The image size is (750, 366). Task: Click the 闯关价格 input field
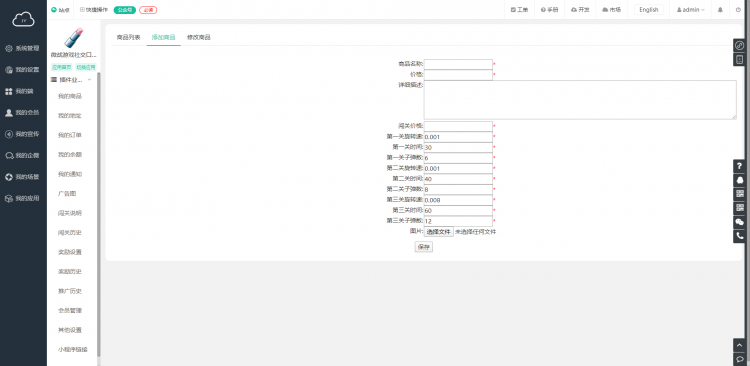[x=458, y=126]
